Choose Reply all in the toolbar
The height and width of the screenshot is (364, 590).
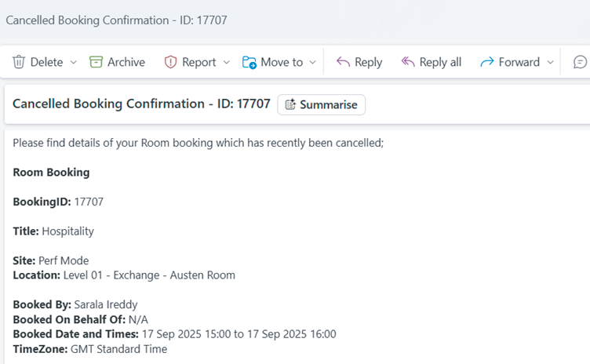431,62
